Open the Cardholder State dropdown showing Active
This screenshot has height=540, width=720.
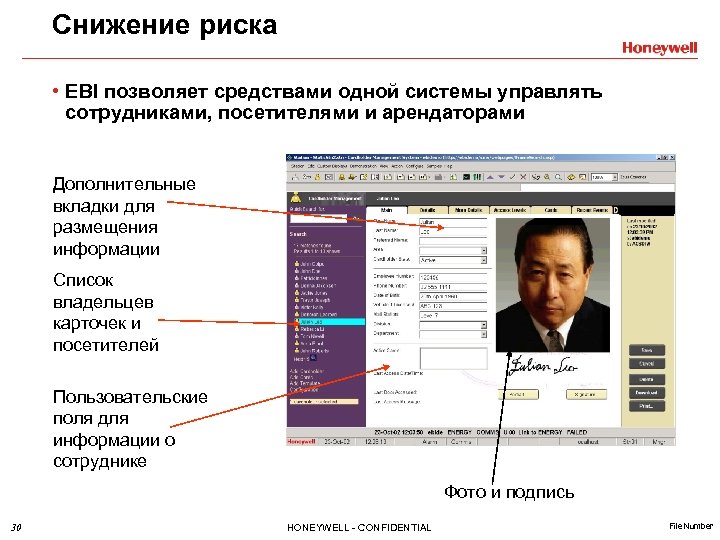click(x=453, y=260)
